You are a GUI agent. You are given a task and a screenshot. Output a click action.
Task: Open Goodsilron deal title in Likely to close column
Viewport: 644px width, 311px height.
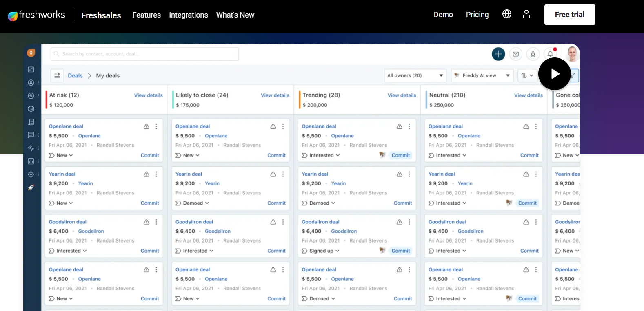(x=194, y=222)
